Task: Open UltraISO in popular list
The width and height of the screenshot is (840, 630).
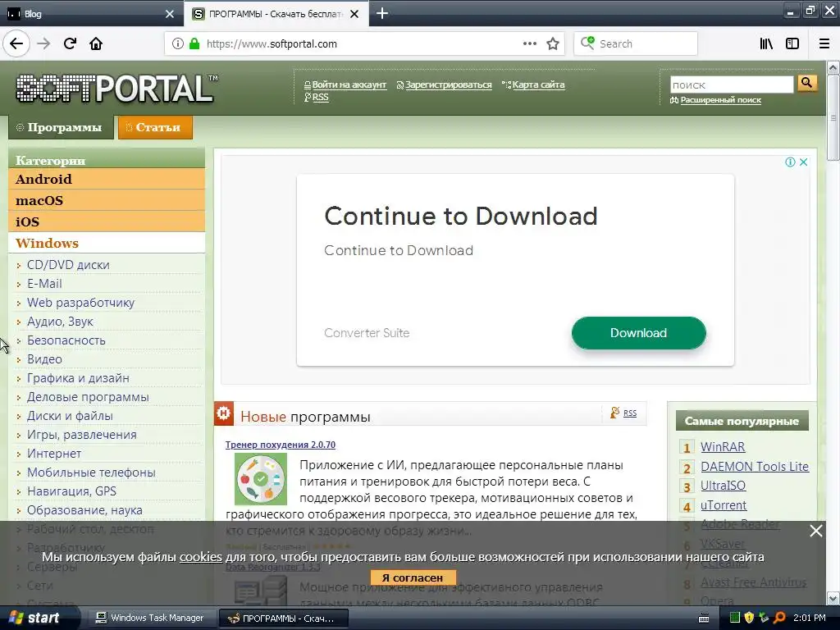Action: click(x=723, y=486)
